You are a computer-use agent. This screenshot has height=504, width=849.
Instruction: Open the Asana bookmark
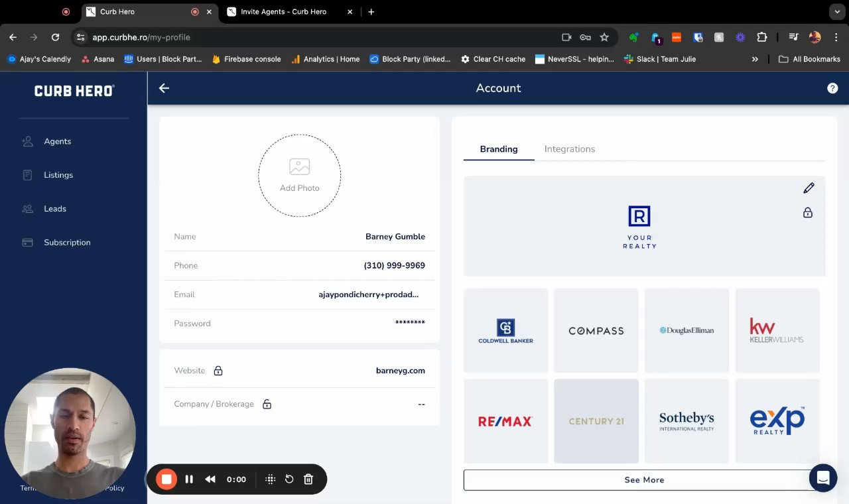click(x=98, y=59)
